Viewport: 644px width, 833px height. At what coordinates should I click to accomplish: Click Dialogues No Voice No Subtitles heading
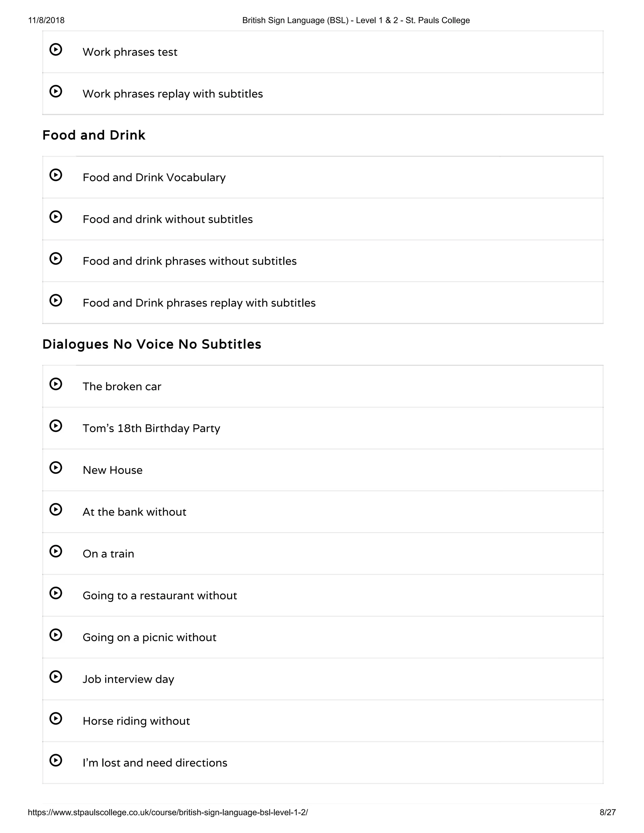(152, 345)
